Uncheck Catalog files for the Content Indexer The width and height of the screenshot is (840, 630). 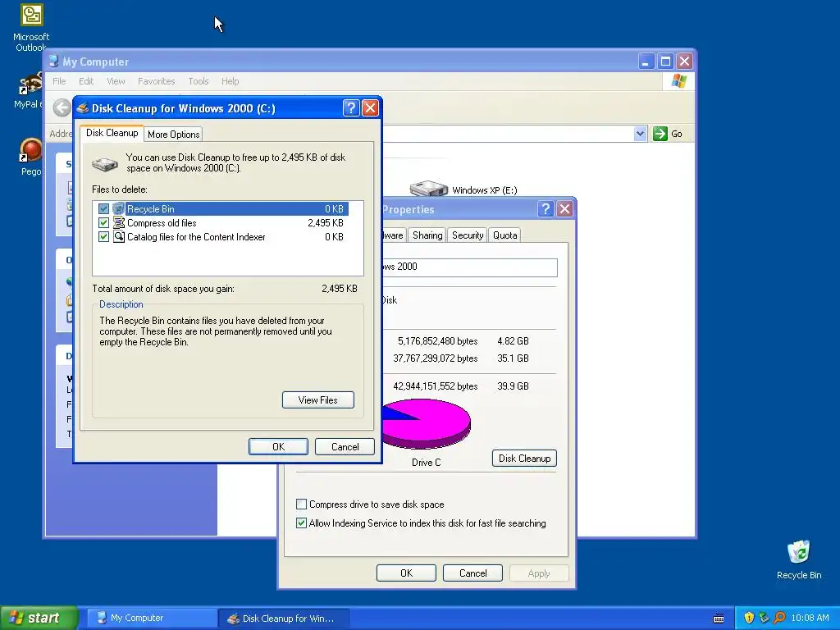pos(103,237)
